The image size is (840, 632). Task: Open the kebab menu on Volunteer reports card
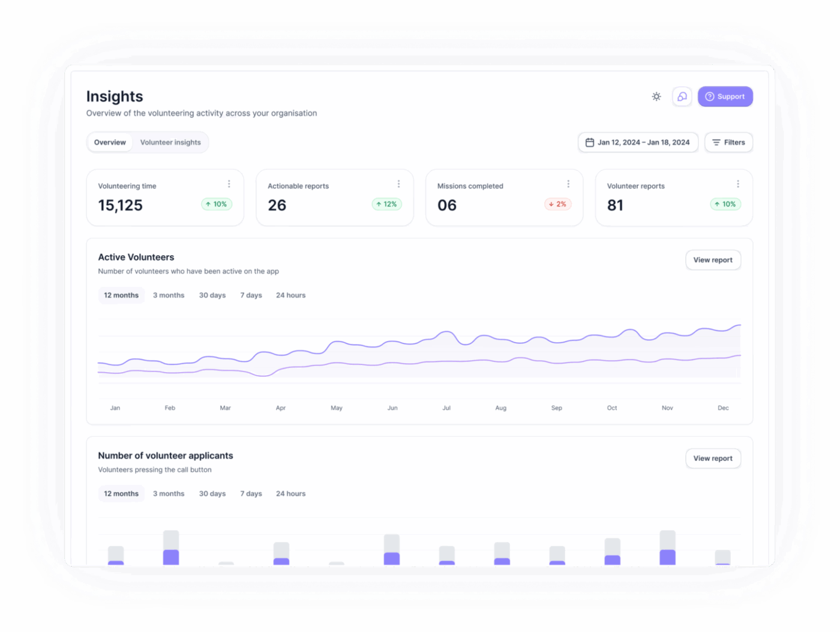738,184
